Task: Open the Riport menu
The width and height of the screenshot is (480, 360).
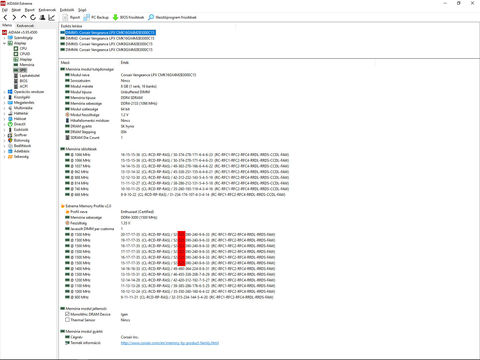Action: [30, 10]
